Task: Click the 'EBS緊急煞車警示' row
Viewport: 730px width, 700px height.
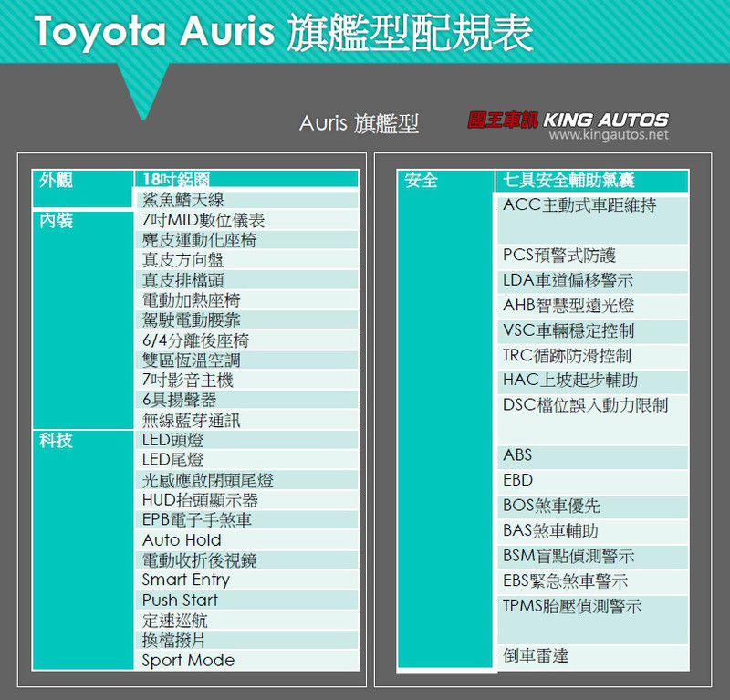Action: point(592,582)
